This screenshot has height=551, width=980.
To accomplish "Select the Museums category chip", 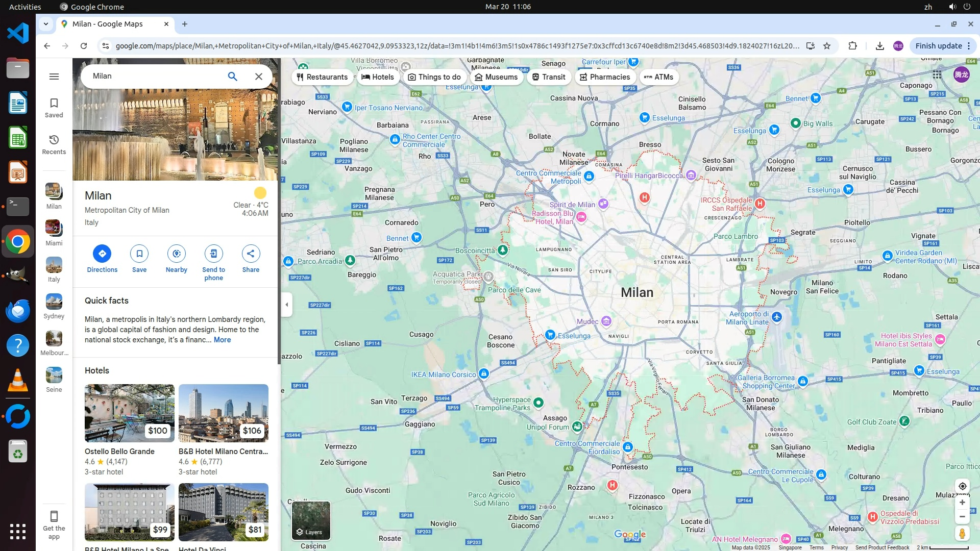I will (x=496, y=77).
